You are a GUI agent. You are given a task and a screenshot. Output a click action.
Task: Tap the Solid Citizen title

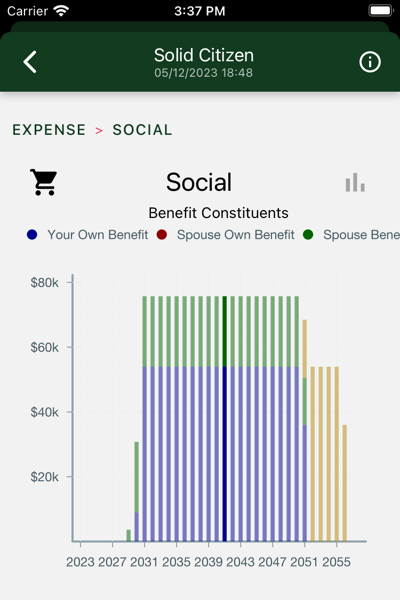[x=204, y=55]
